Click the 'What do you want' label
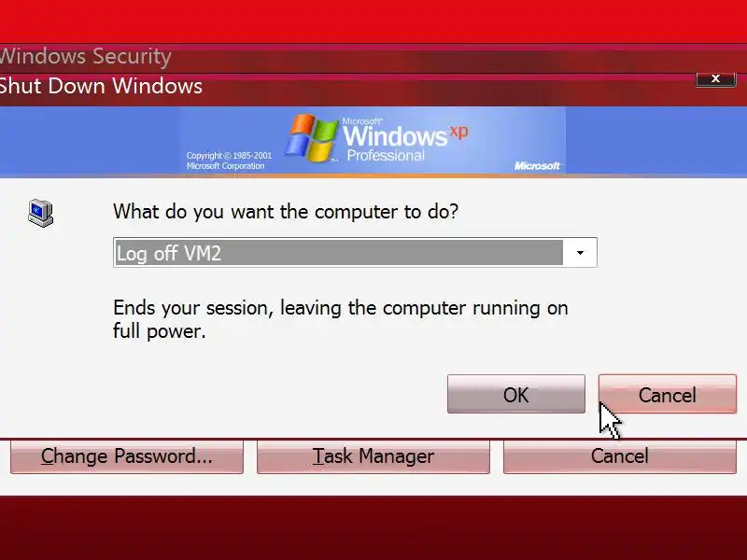Viewport: 747px width, 560px height. [x=286, y=212]
